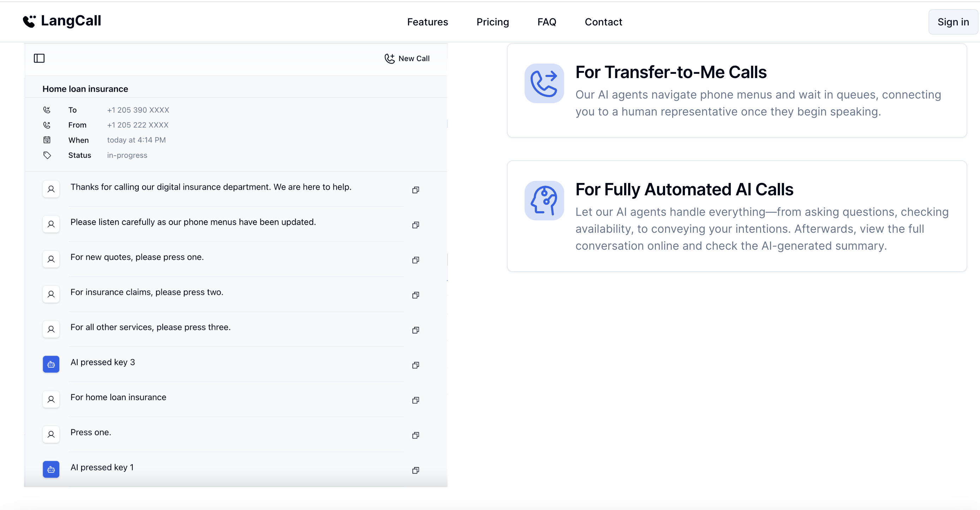Copy the 'Please listen carefully' transcript line
Image resolution: width=980 pixels, height=510 pixels.
[416, 225]
